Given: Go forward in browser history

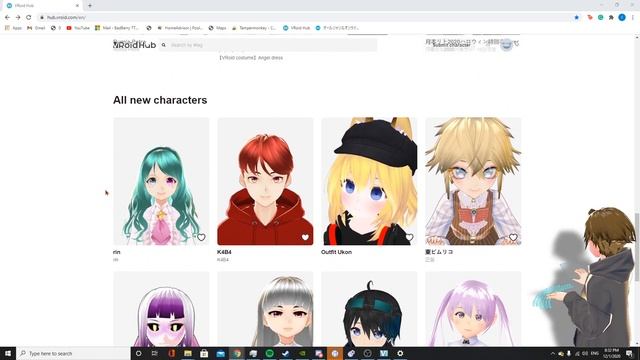Looking at the screenshot, I should 18,18.
